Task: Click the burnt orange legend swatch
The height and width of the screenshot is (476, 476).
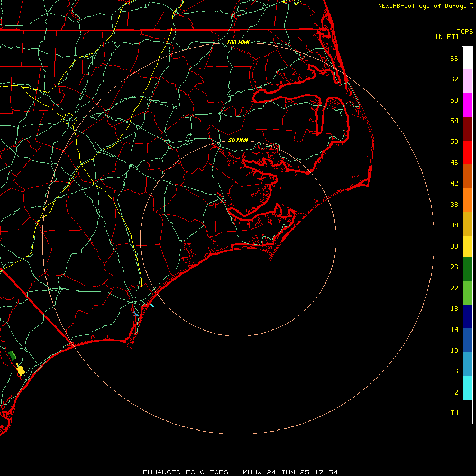Action: click(x=467, y=176)
